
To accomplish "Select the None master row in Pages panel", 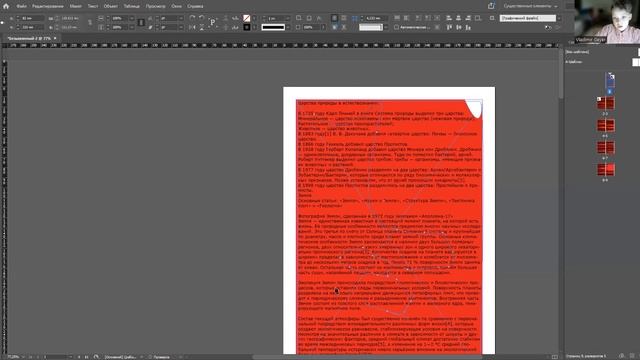I will pyautogui.click(x=602, y=52).
